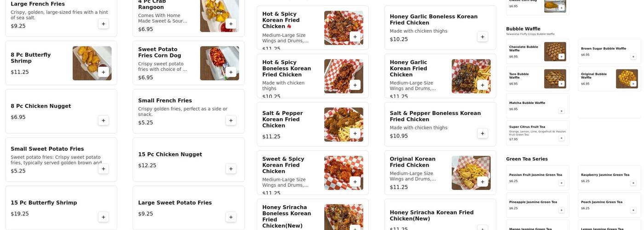Screen dimensions: 644x230
Task: Add Honey Garlic Boneless Korean Fried Chicken
Action: tap(482, 37)
